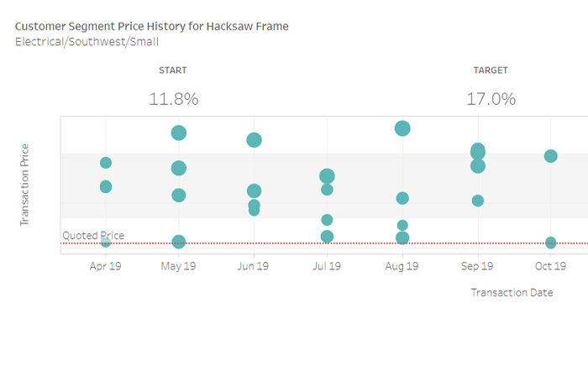This screenshot has width=588, height=392.
Task: Select the Transaction Price axis title
Action: 25,183
